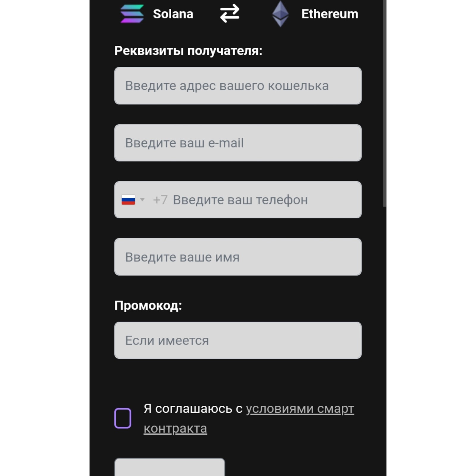Click into the e-mail input field
This screenshot has height=476, width=476.
[238, 143]
